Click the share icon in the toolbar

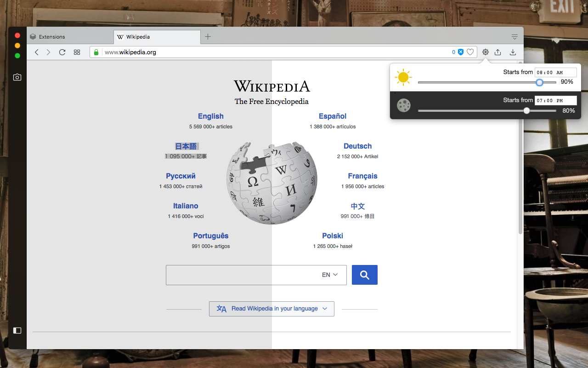[498, 52]
